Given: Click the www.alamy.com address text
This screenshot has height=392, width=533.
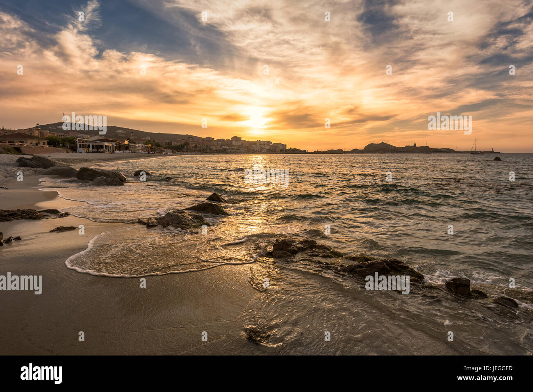Looking at the screenshot, I should pos(486,379).
